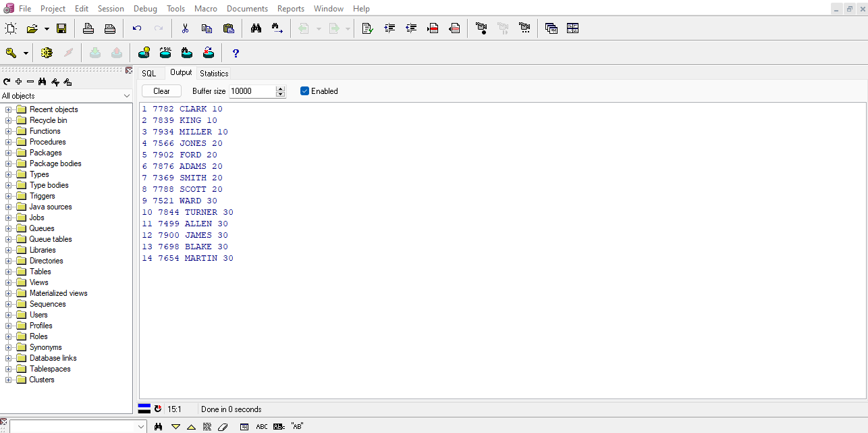This screenshot has width=868, height=433.
Task: Click the eraser clear highlights icon
Action: tap(223, 427)
